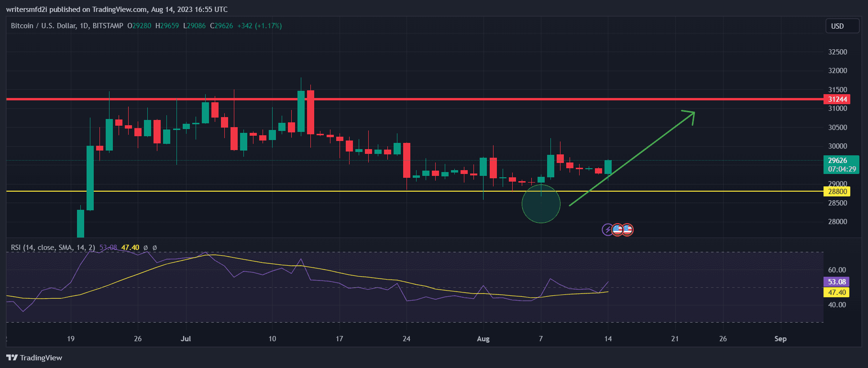This screenshot has width=868, height=368.
Task: Click the Jul label on time axis
Action: click(x=186, y=339)
